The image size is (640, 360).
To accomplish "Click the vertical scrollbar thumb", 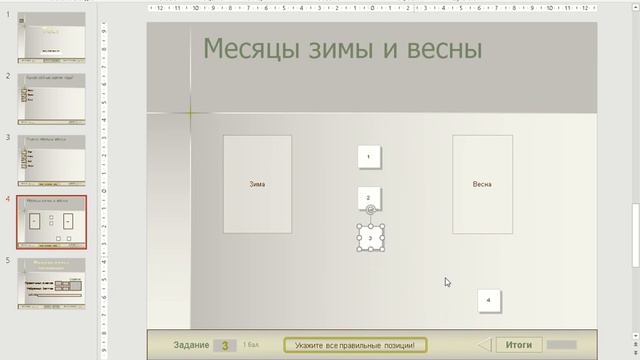I will pyautogui.click(x=636, y=235).
